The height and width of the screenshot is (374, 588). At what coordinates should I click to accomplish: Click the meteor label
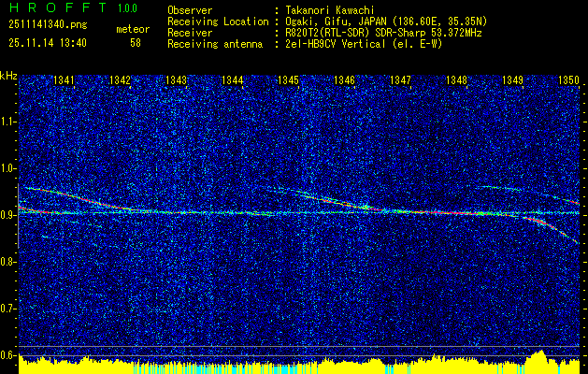pyautogui.click(x=133, y=29)
